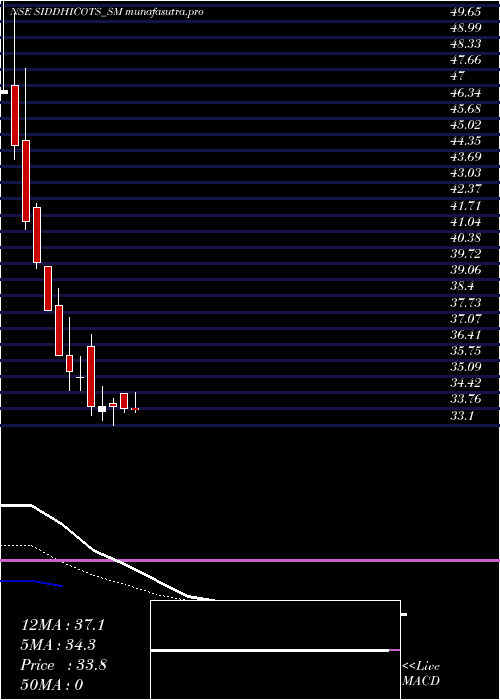Select the 37.07 axis value

coord(465,319)
